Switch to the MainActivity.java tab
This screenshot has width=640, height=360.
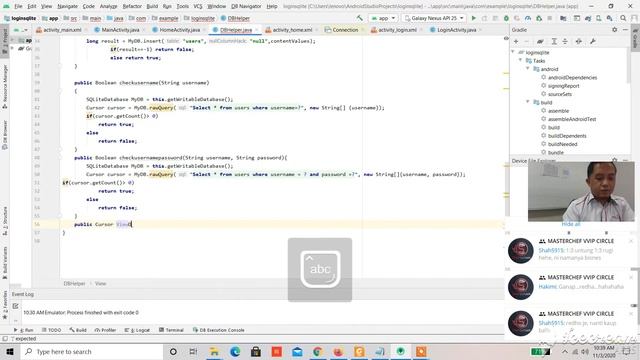[x=120, y=30]
